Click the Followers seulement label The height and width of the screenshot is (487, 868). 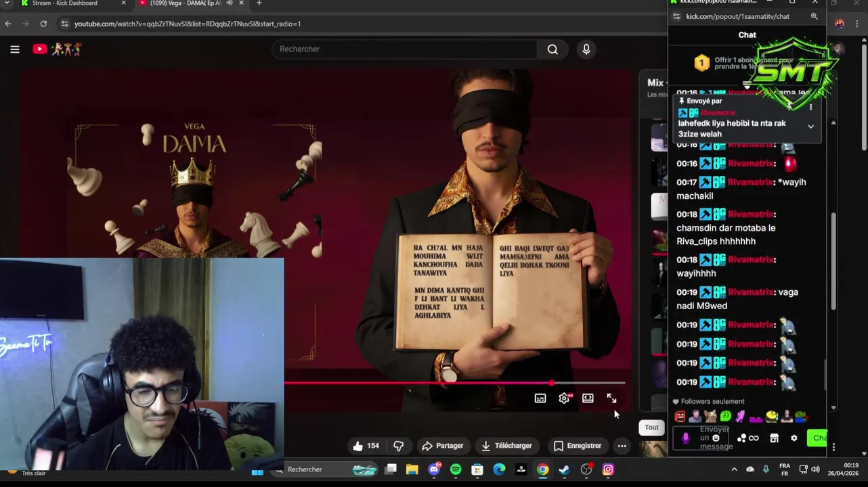click(712, 402)
